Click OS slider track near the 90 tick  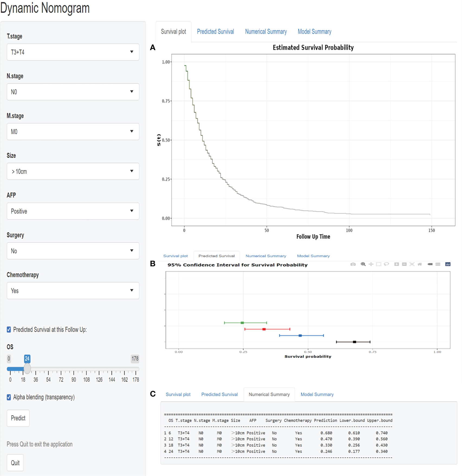[74, 369]
